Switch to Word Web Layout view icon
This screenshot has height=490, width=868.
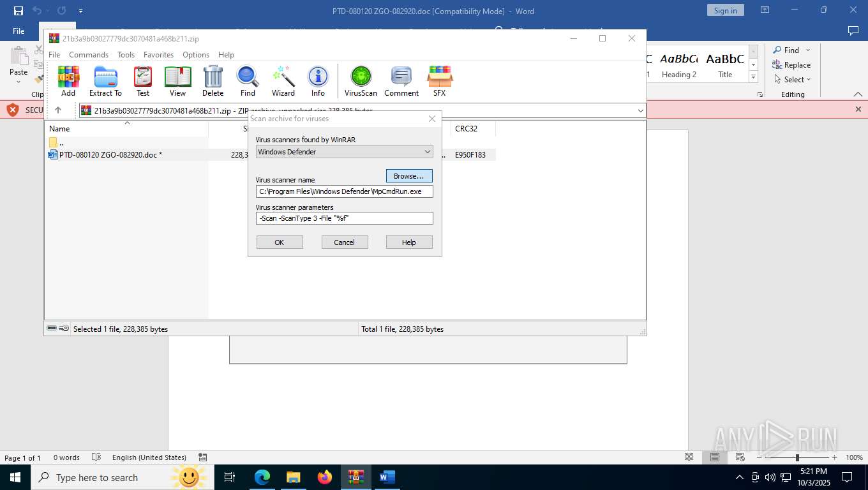(x=740, y=457)
